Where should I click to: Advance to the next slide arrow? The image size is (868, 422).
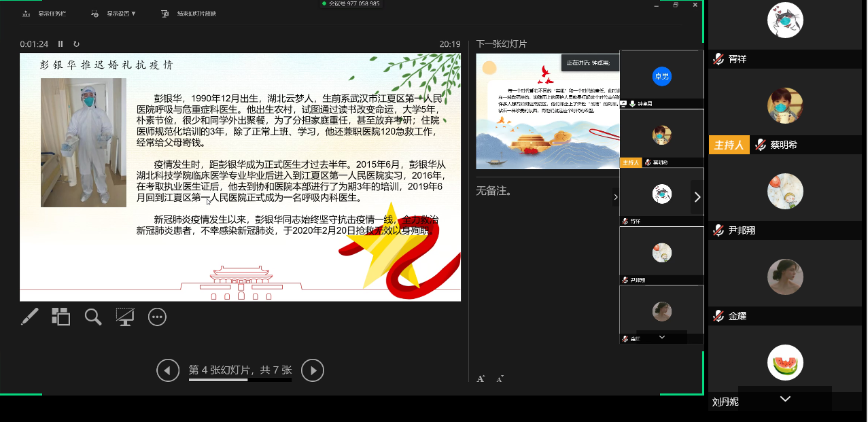tap(313, 370)
